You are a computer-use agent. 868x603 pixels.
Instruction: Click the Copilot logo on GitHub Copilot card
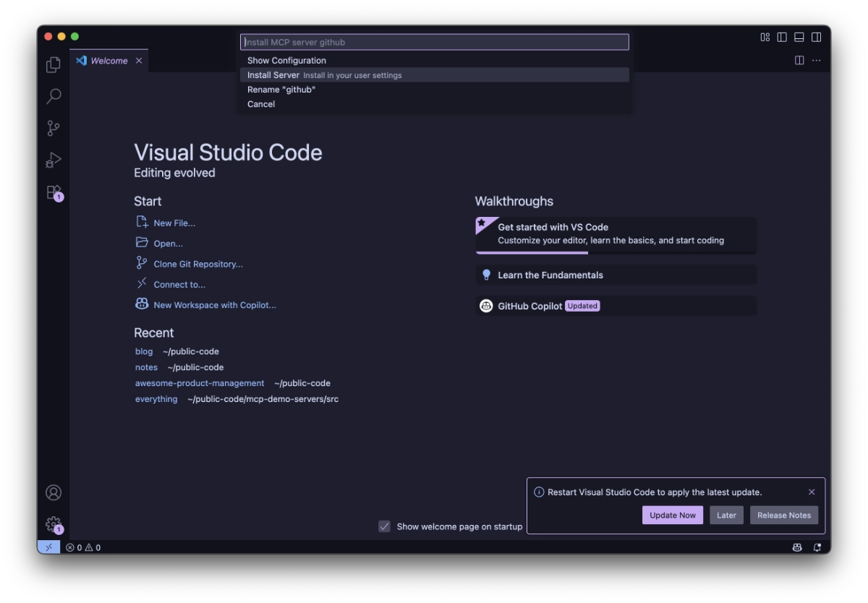(x=486, y=306)
